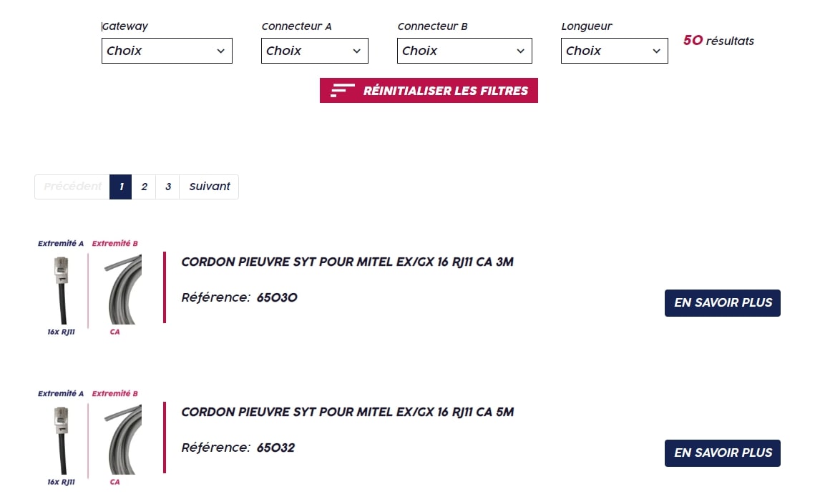815x504 pixels.
Task: Click Suivant to see next page
Action: pos(209,187)
